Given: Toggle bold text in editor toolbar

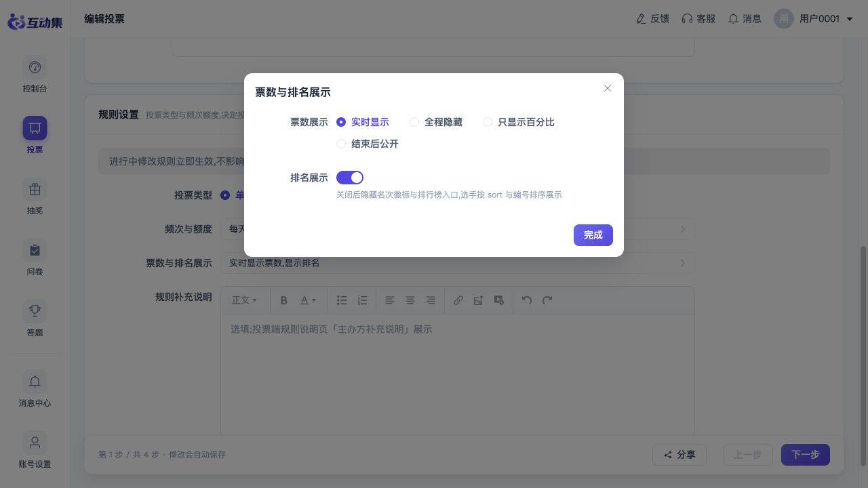Looking at the screenshot, I should point(284,300).
